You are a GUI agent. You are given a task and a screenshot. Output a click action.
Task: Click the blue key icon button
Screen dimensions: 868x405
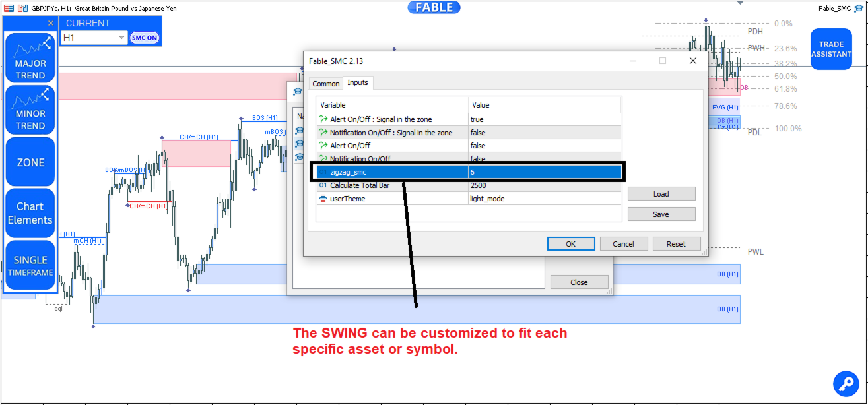click(x=846, y=383)
